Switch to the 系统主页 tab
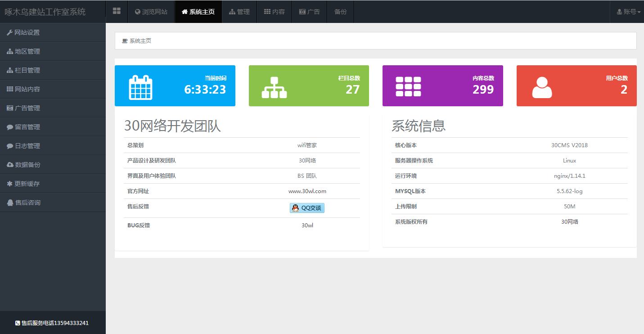 (198, 12)
